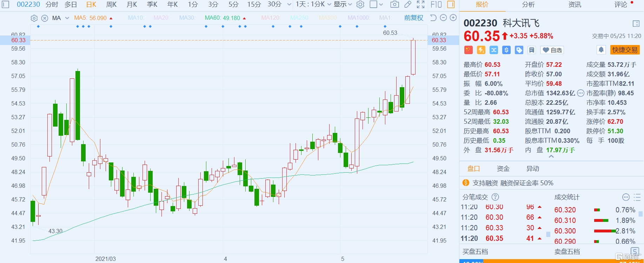Open the 评论 comments tab
Viewport: 644px width, 263px height.
pyautogui.click(x=620, y=5)
